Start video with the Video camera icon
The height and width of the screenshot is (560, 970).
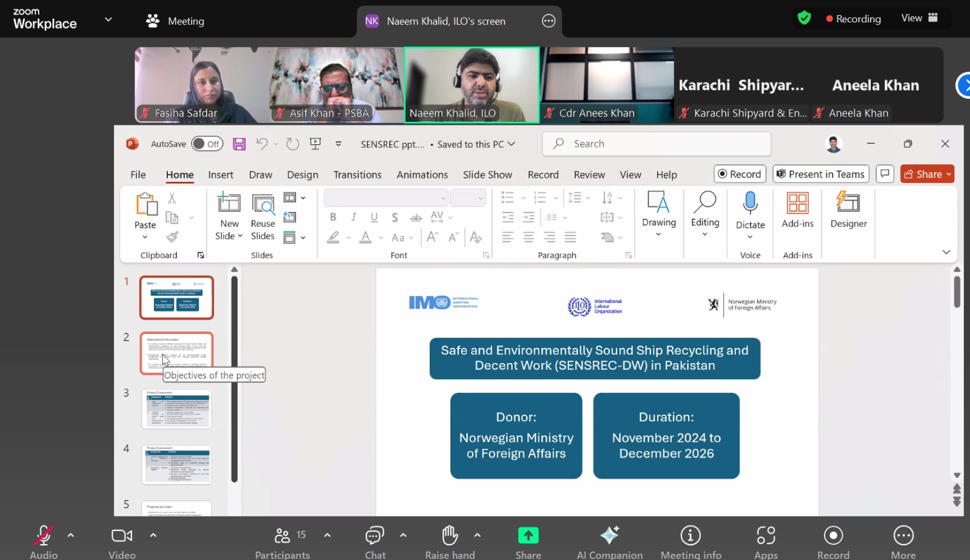pyautogui.click(x=122, y=536)
